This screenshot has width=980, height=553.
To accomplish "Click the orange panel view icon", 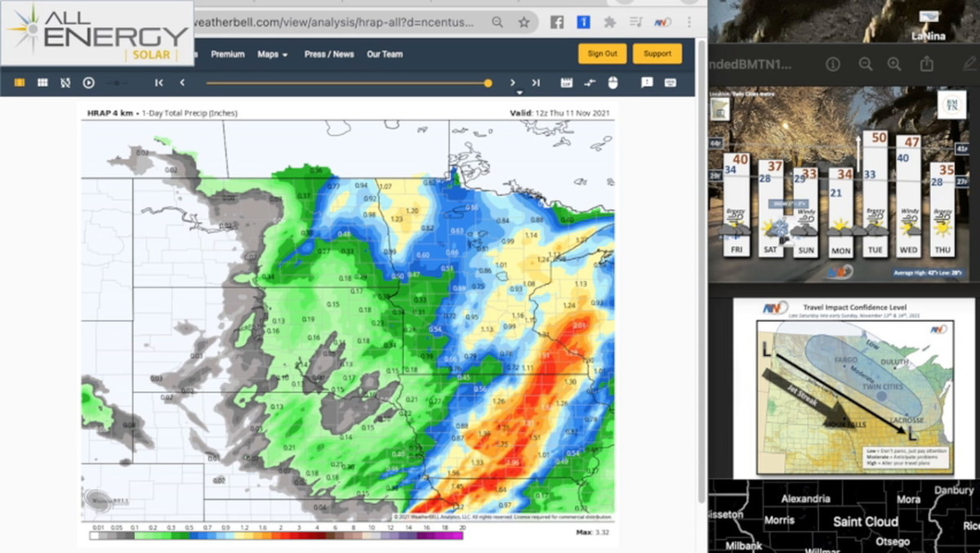I will [x=20, y=83].
